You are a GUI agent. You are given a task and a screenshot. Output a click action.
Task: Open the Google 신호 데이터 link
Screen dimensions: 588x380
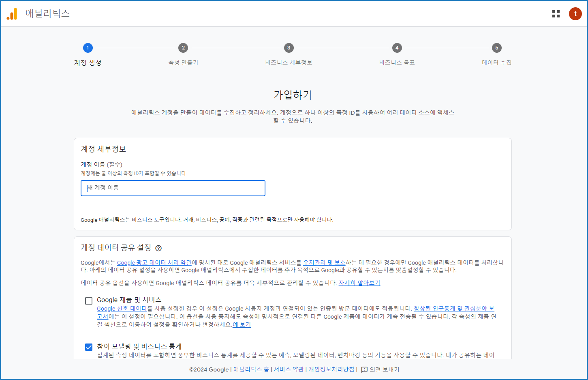point(122,309)
